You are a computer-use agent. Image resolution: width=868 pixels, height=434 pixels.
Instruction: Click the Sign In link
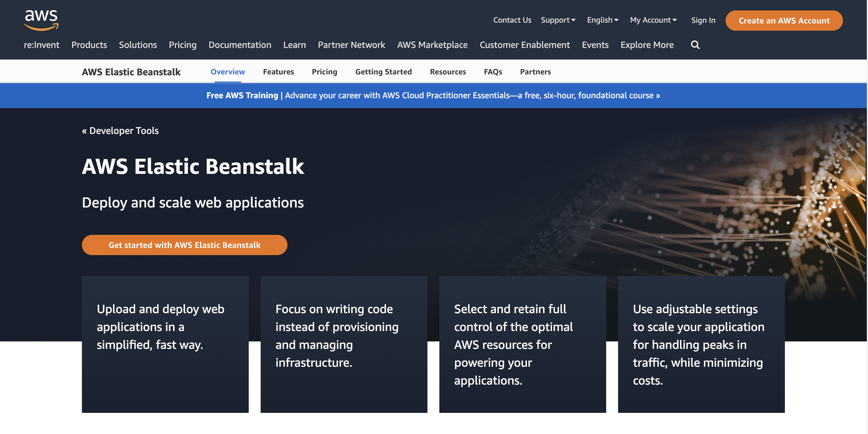click(x=704, y=20)
